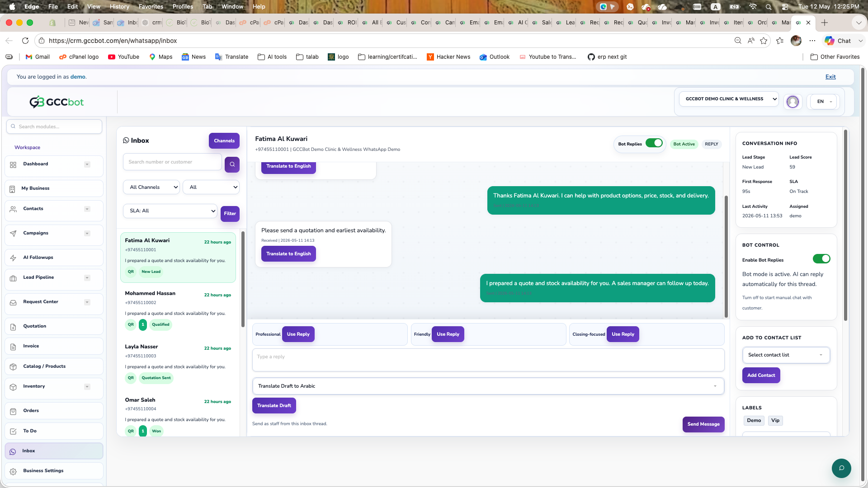
Task: Open the All Channels dropdown
Action: (x=151, y=187)
